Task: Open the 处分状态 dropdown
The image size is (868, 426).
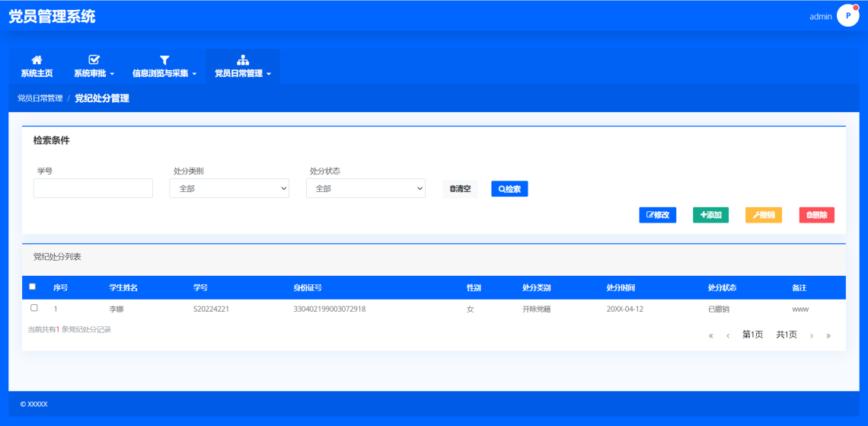Action: [x=365, y=188]
